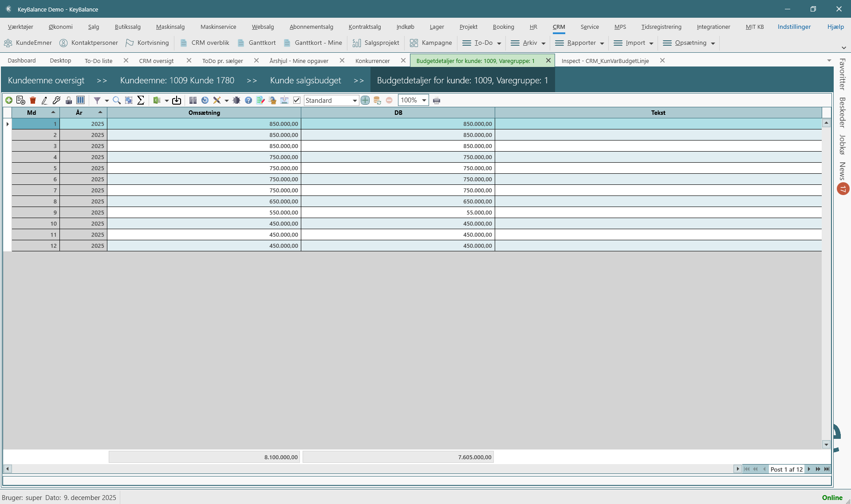This screenshot has height=504, width=851.
Task: Click the Kunde salgsbudget breadcrumb
Action: pos(305,80)
